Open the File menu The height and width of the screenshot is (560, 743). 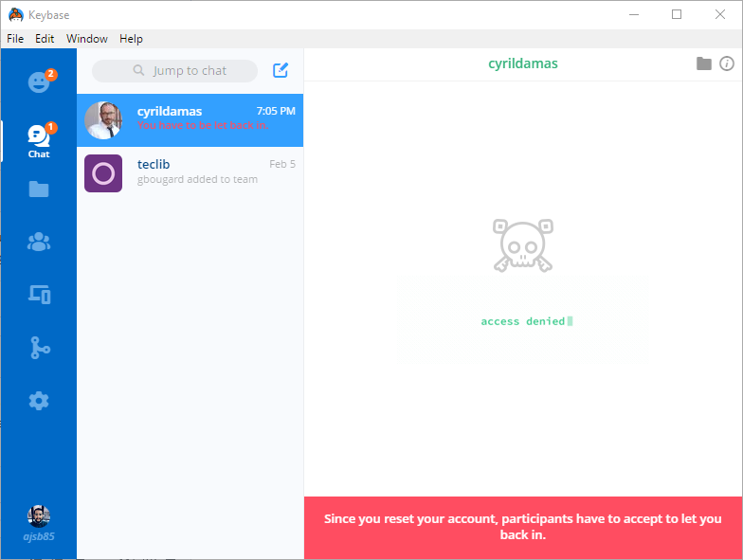15,39
